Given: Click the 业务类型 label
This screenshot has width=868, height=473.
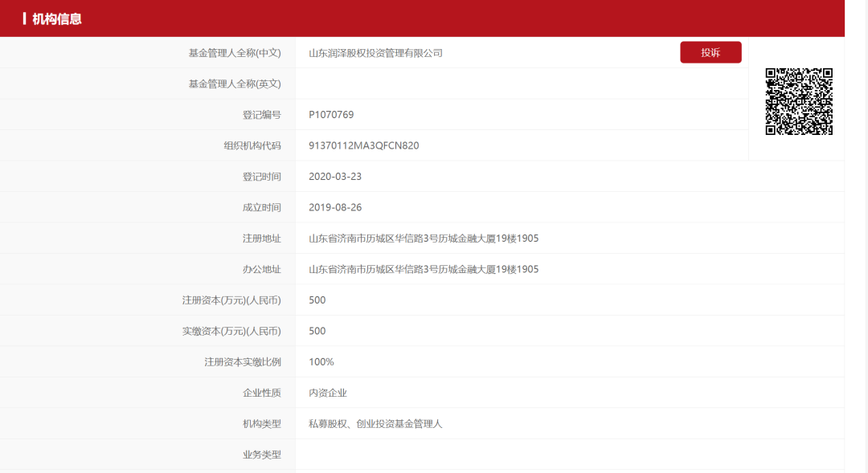Looking at the screenshot, I should [x=262, y=455].
